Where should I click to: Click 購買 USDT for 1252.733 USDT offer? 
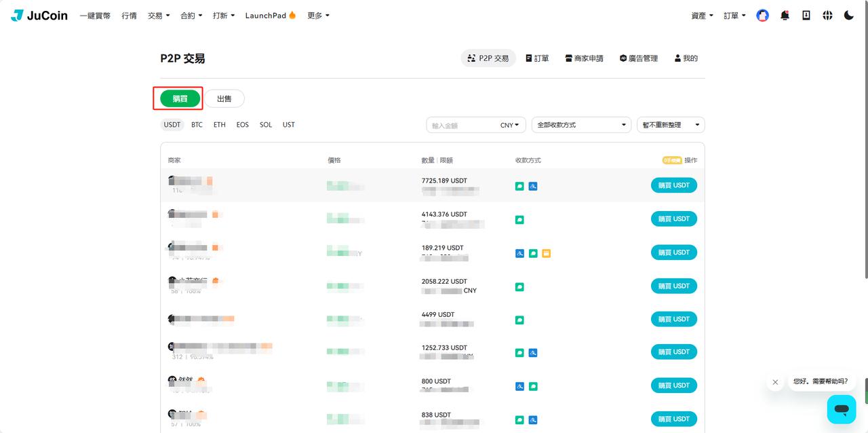(x=674, y=352)
